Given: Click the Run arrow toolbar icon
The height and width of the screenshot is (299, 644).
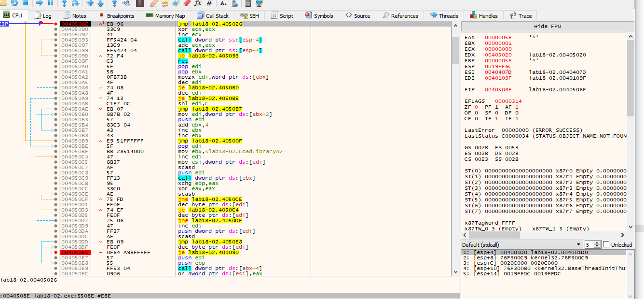Looking at the screenshot, I should pyautogui.click(x=40, y=3).
